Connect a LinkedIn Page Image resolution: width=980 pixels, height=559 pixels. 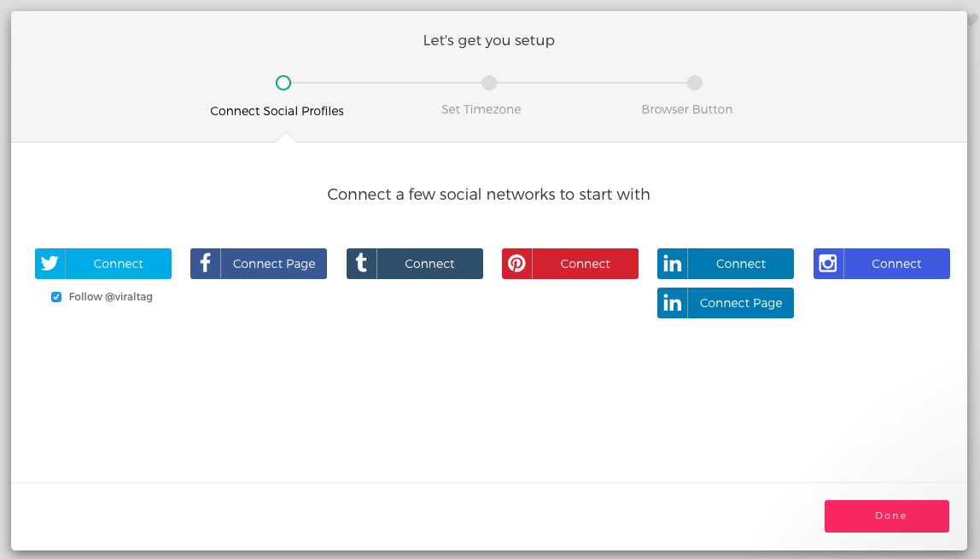pos(726,303)
